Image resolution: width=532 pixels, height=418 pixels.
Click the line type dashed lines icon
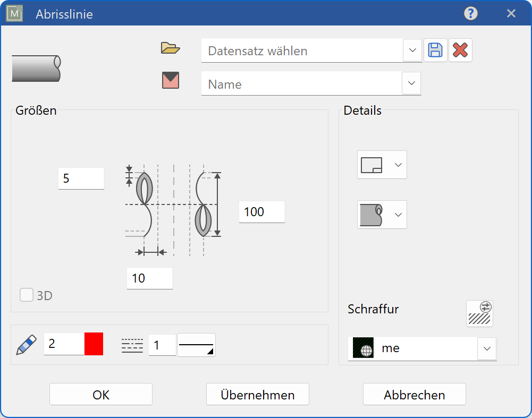132,345
